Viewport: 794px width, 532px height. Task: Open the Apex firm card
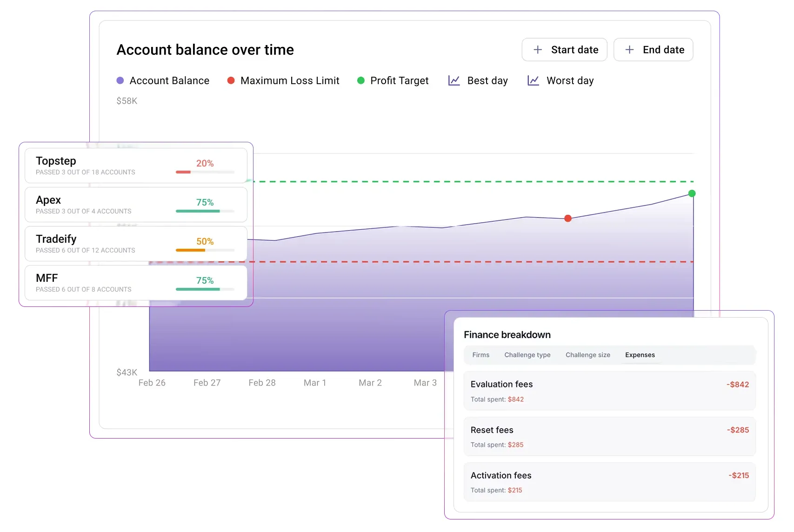coord(136,205)
